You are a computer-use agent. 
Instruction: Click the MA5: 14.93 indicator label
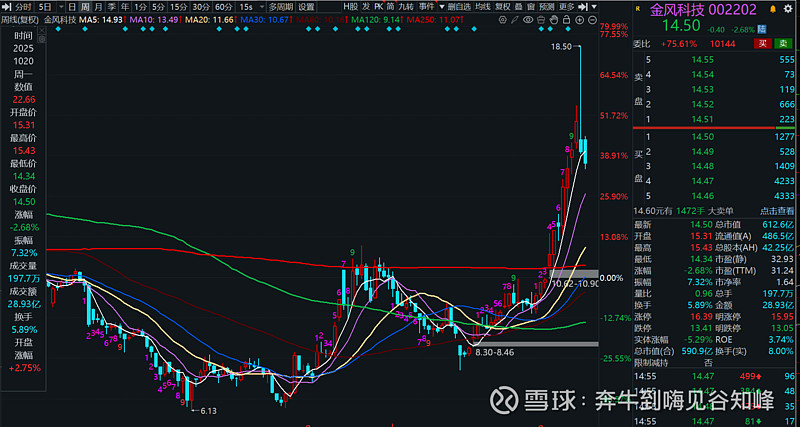coord(101,19)
